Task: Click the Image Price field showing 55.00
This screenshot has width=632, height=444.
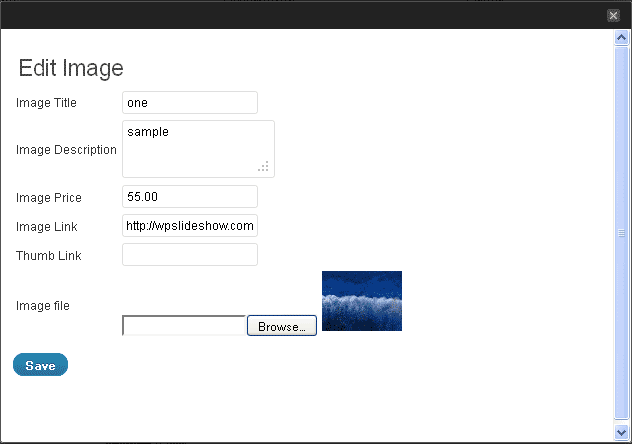Action: pyautogui.click(x=190, y=197)
